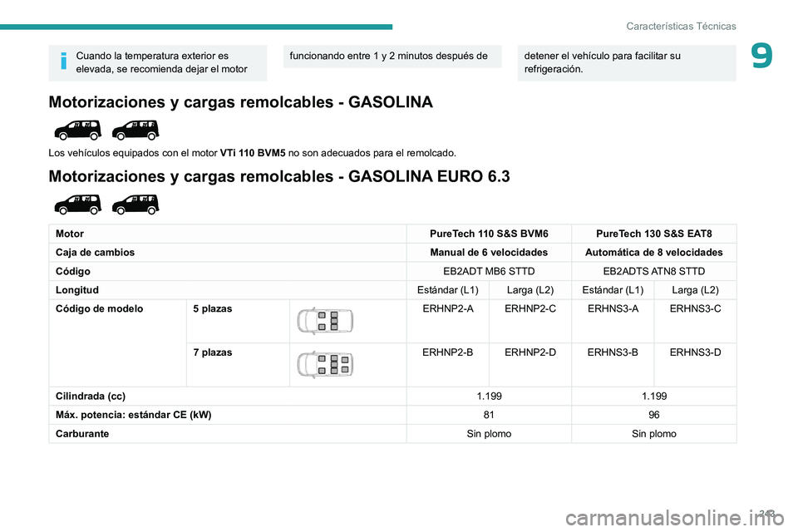Click the 'ERHNP2-D' model code
Screen dimensions: 798x532
pos(530,352)
